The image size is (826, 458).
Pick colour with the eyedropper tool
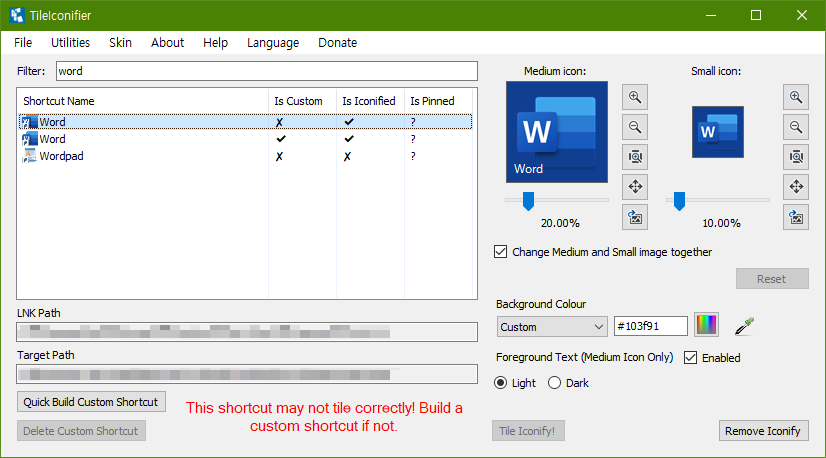click(744, 326)
